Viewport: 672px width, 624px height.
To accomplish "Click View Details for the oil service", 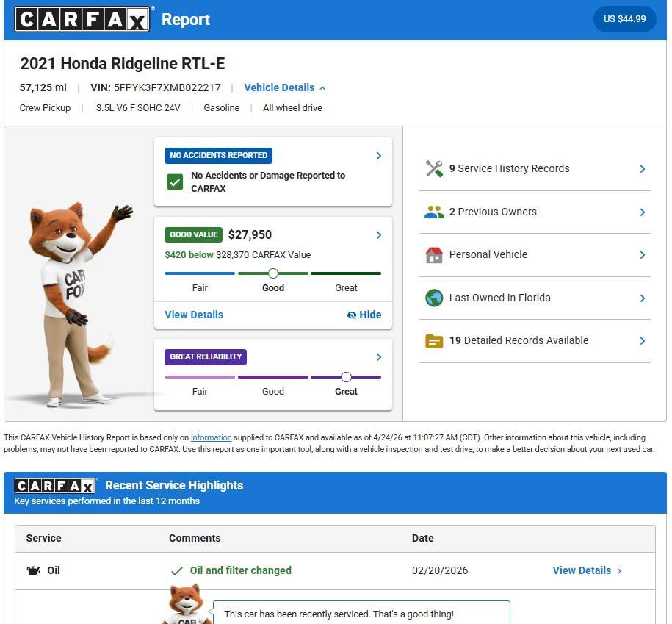I will (586, 570).
